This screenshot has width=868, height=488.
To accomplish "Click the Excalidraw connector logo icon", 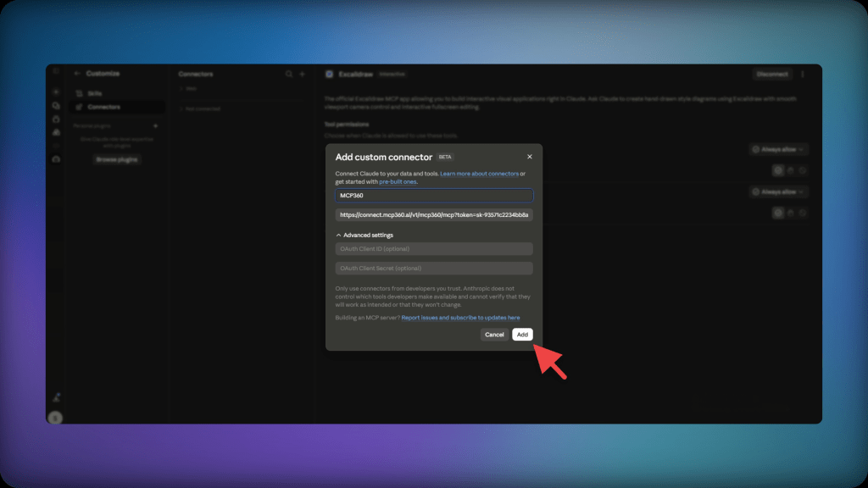I will click(x=330, y=75).
